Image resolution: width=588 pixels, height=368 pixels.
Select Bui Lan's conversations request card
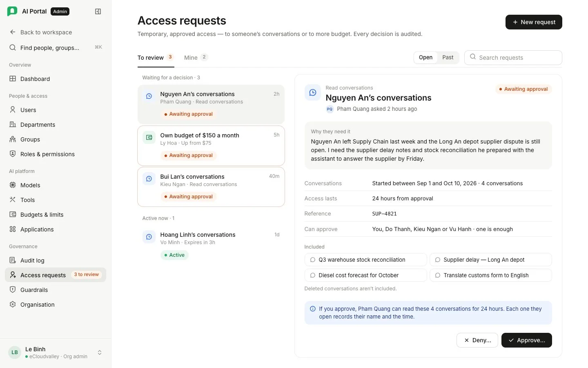(211, 187)
